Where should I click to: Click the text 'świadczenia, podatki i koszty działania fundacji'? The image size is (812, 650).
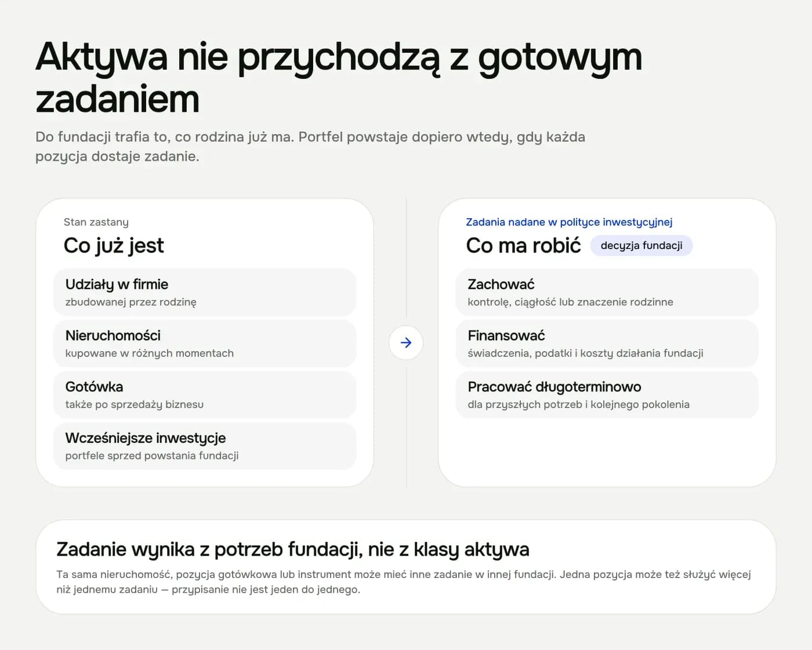tap(586, 353)
